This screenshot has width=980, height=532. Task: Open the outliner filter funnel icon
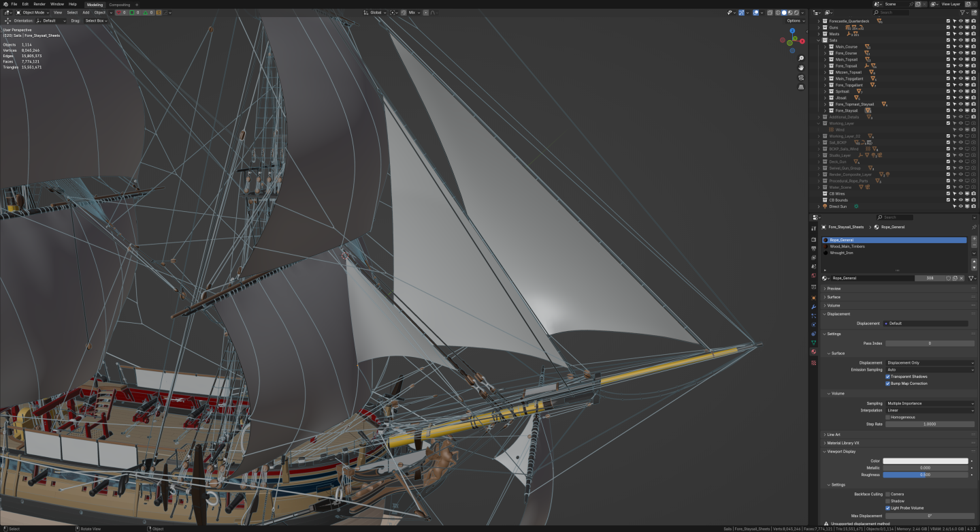point(963,12)
